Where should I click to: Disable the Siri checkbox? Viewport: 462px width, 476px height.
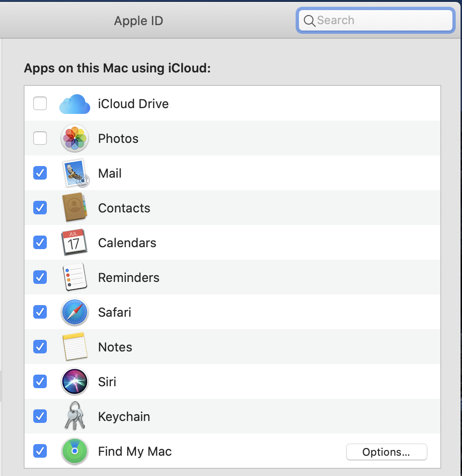point(40,381)
